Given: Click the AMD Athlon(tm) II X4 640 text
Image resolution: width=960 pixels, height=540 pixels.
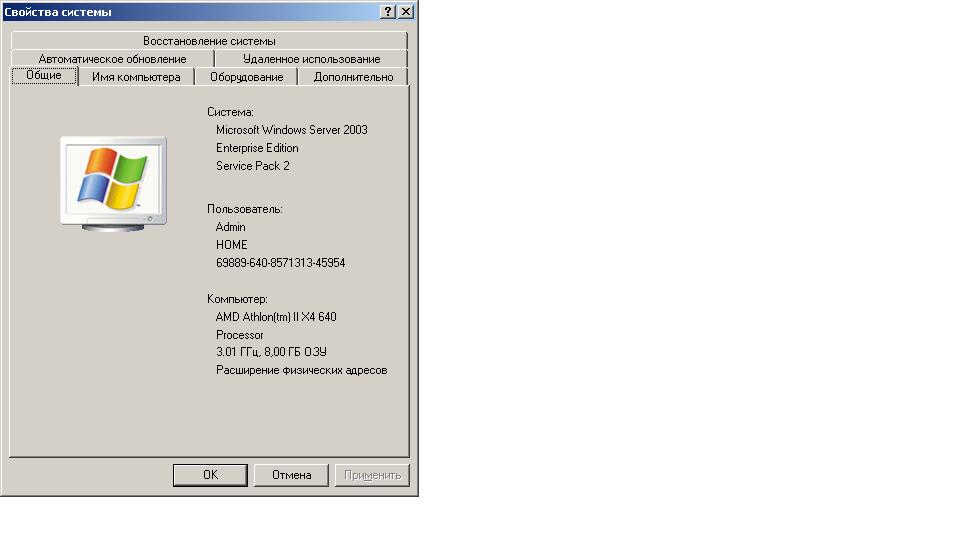Looking at the screenshot, I should pos(276,317).
